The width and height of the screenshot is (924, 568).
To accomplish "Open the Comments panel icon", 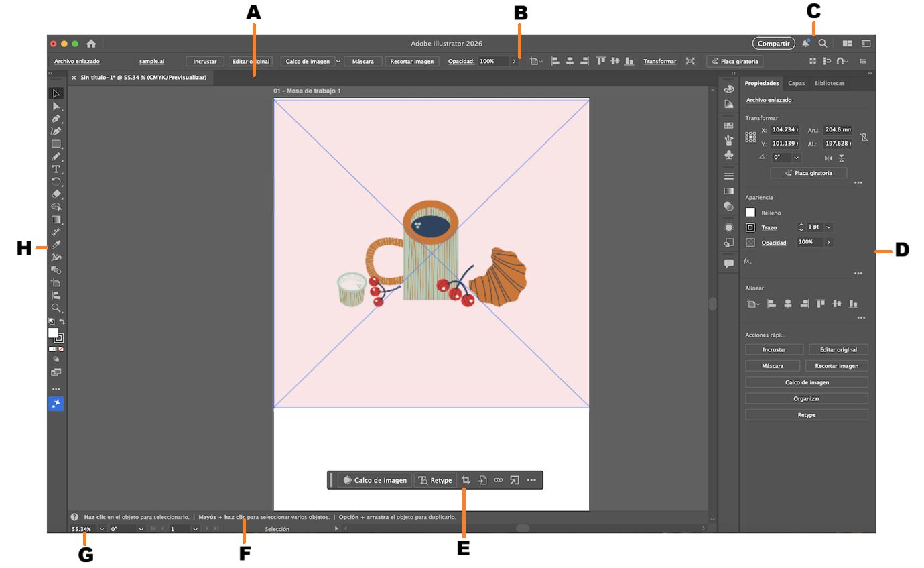I will pyautogui.click(x=729, y=263).
